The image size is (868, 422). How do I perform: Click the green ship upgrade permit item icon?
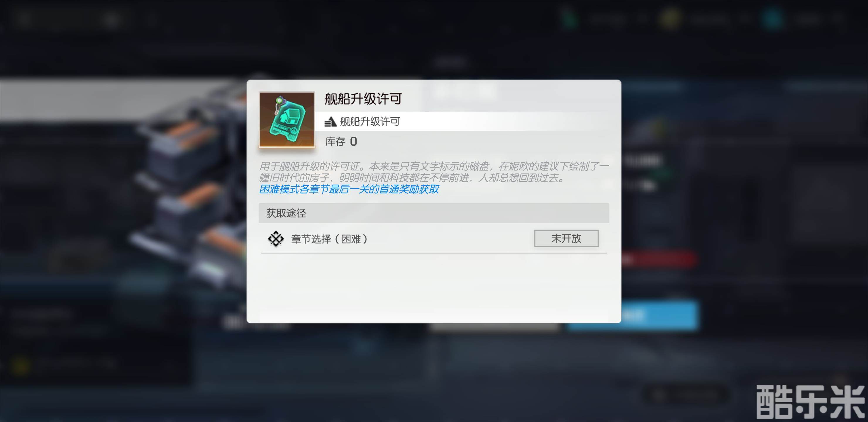point(287,120)
